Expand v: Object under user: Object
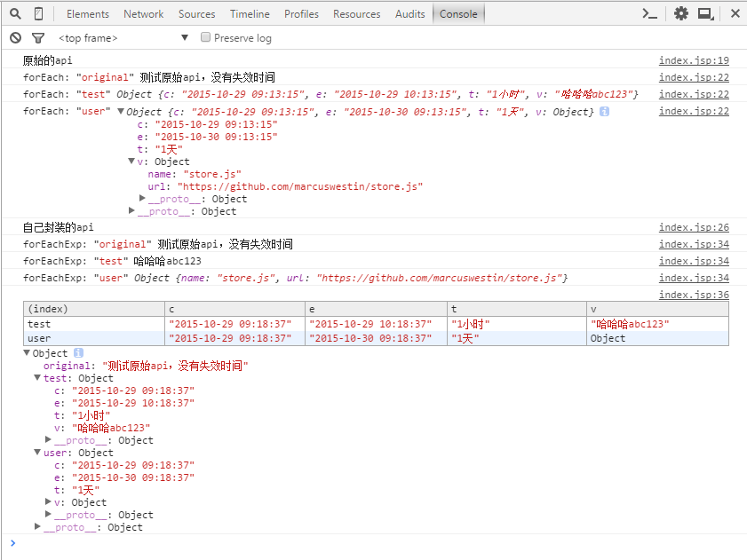This screenshot has height=560, width=747. point(48,501)
